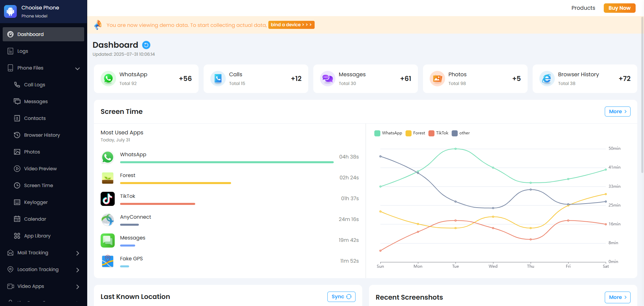Click the Choose Phone model selector
The width and height of the screenshot is (644, 306).
40,11
